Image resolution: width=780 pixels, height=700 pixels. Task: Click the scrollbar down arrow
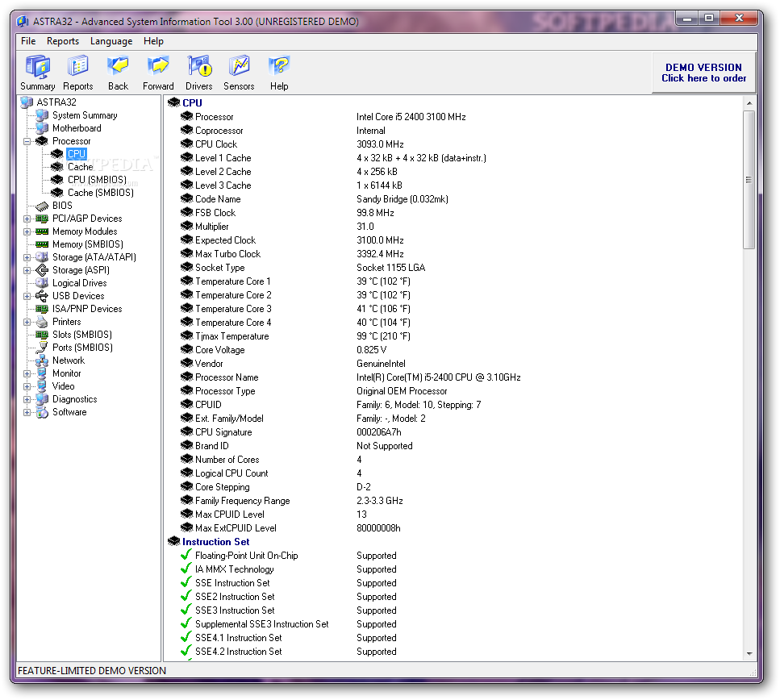pyautogui.click(x=749, y=654)
